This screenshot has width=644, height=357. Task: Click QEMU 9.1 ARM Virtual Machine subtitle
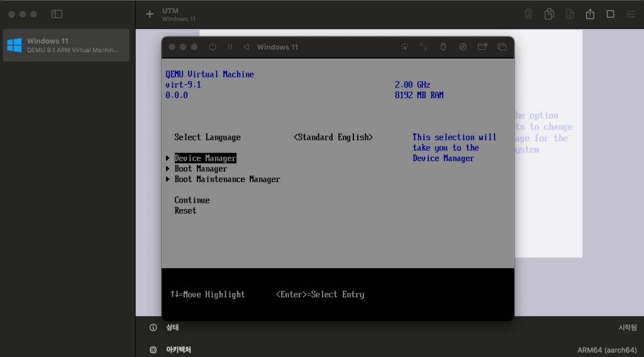73,50
